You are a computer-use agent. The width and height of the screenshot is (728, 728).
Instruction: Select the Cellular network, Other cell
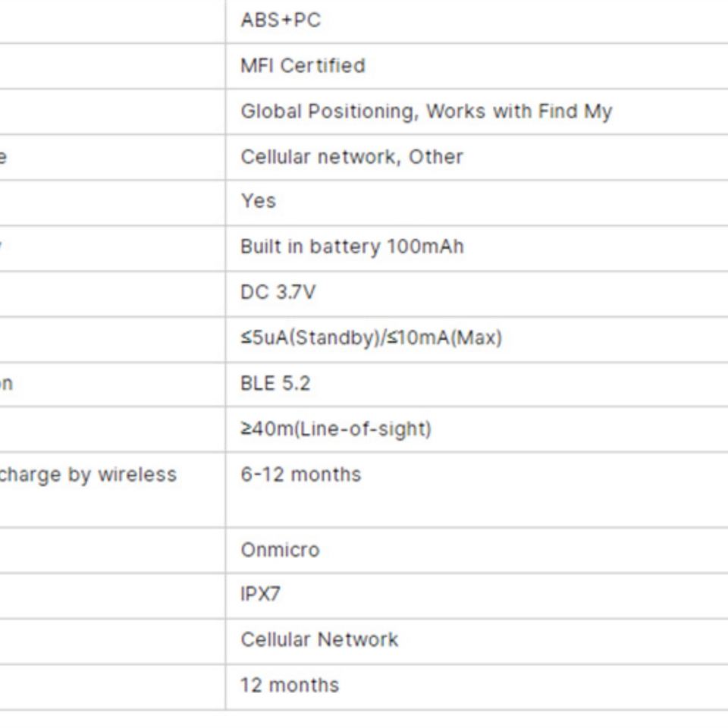[x=351, y=157]
